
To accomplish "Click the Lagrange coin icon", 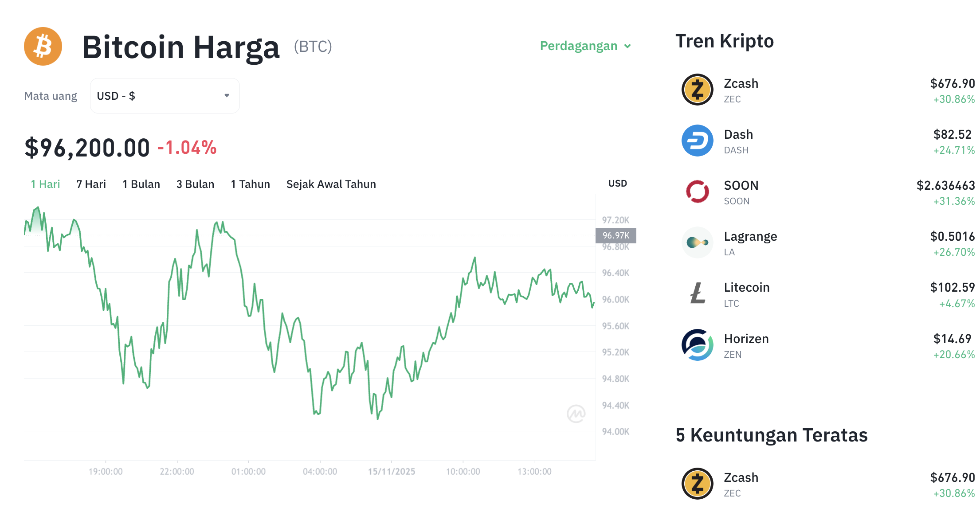I will [697, 242].
